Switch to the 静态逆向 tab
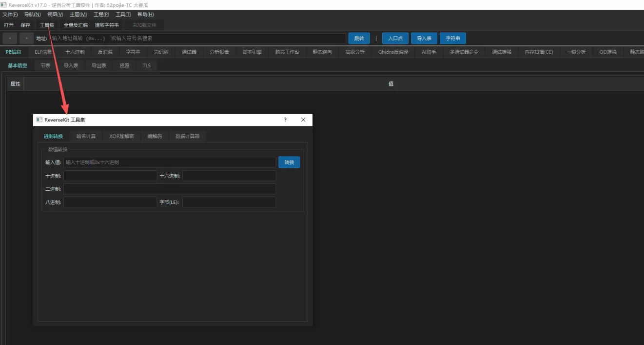The image size is (644, 345). 322,52
